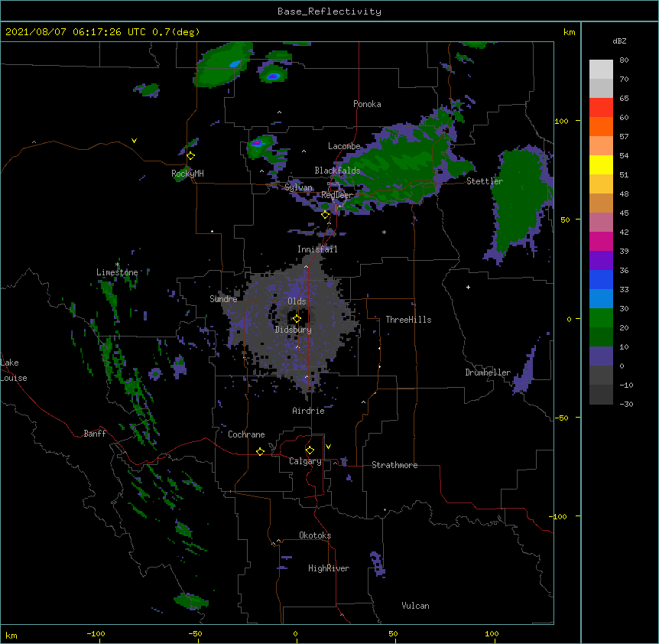The image size is (659, 644).
Task: Click the Okotoks label
Action: pyautogui.click(x=315, y=535)
